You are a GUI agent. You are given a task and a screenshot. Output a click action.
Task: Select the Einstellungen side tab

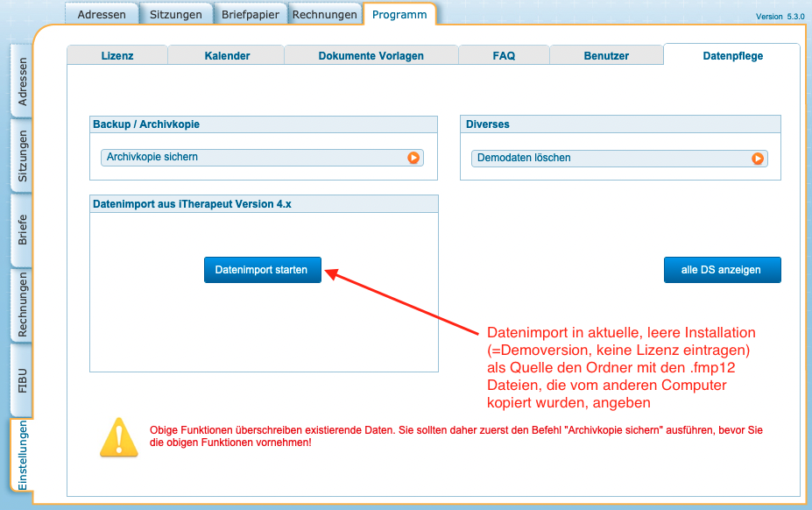[x=22, y=455]
